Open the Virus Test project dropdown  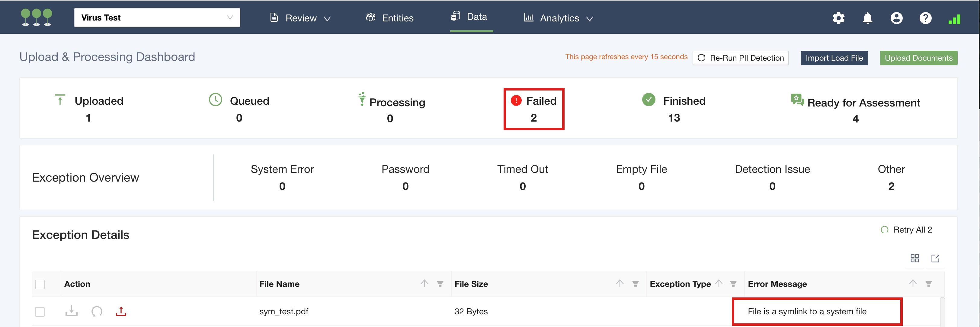pos(157,17)
